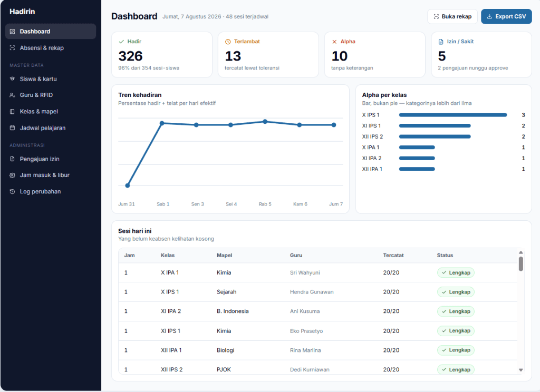View Pengajuan izin submissions
Screen dimensions: 540x392
coord(51,159)
